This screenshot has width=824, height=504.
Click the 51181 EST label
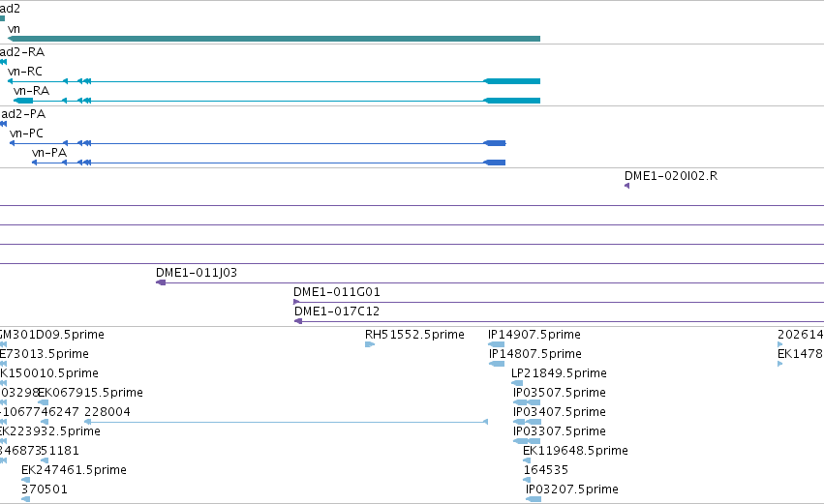click(60, 451)
